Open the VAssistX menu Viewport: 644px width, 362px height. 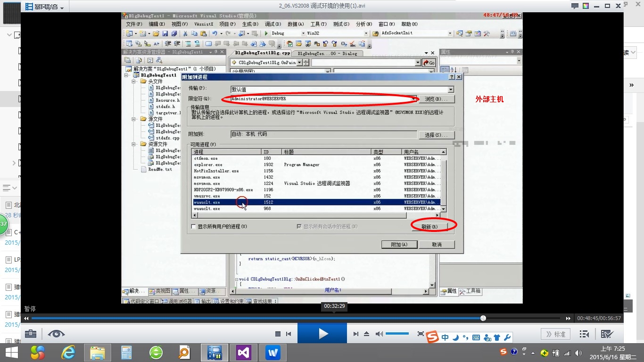204,24
